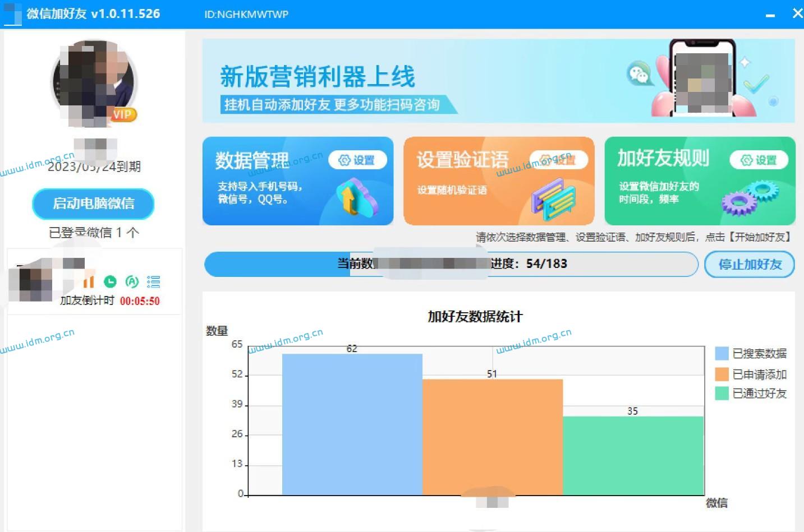Click the 停止加好友 button

750,264
